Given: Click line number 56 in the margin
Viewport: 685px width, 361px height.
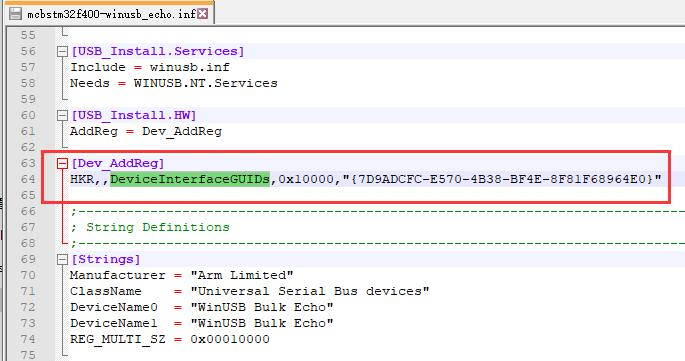Looking at the screenshot, I should click(28, 51).
